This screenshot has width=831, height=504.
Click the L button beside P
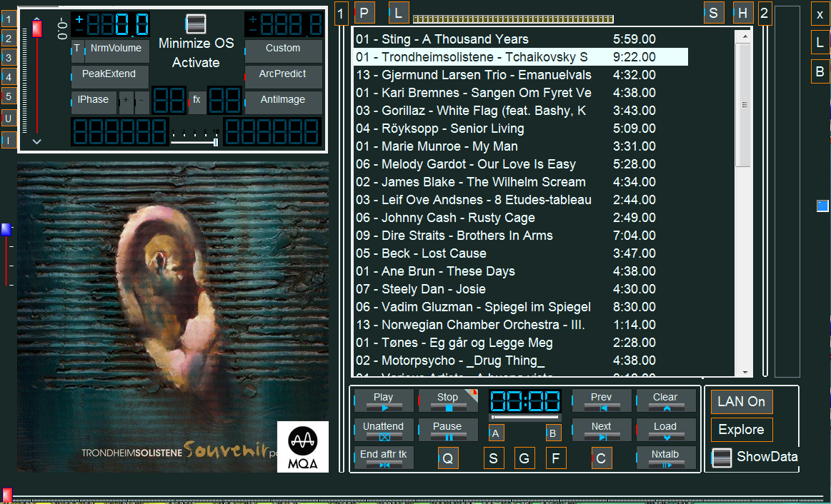click(x=399, y=14)
